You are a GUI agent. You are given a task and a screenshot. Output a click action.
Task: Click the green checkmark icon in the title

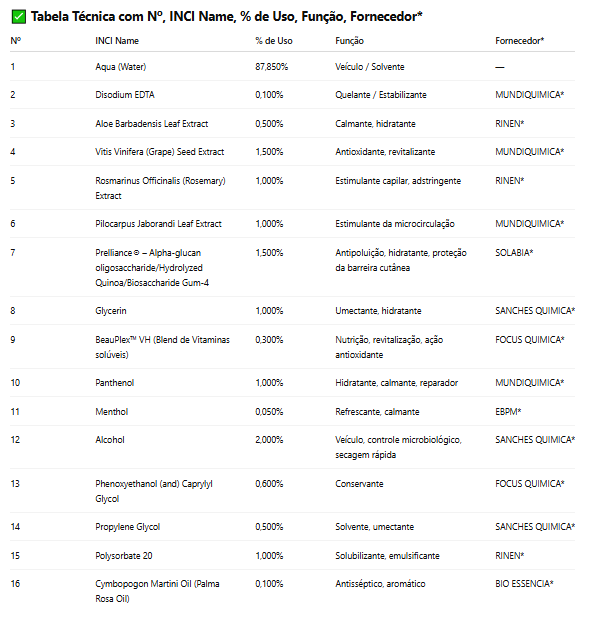click(x=18, y=17)
